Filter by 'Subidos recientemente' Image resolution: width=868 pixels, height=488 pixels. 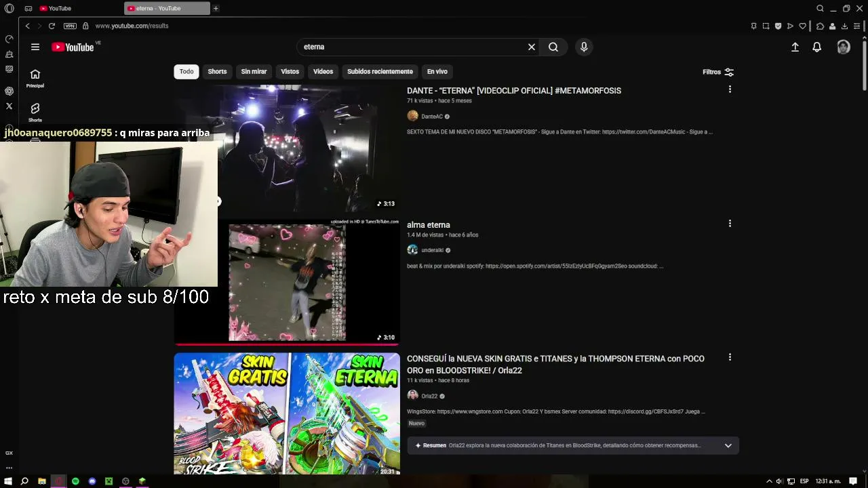tap(380, 71)
